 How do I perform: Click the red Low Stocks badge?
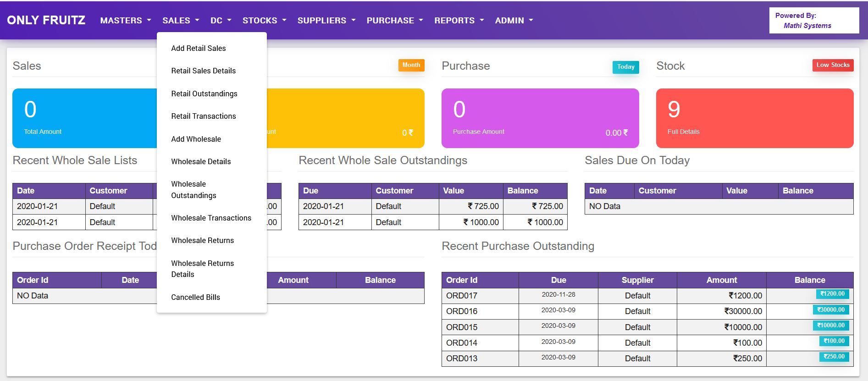pyautogui.click(x=833, y=65)
